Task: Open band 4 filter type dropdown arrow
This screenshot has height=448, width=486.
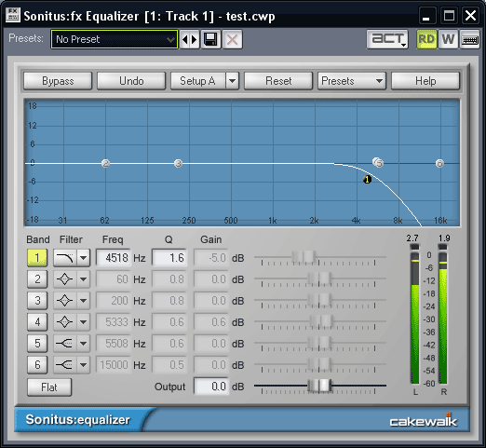Action: point(84,322)
